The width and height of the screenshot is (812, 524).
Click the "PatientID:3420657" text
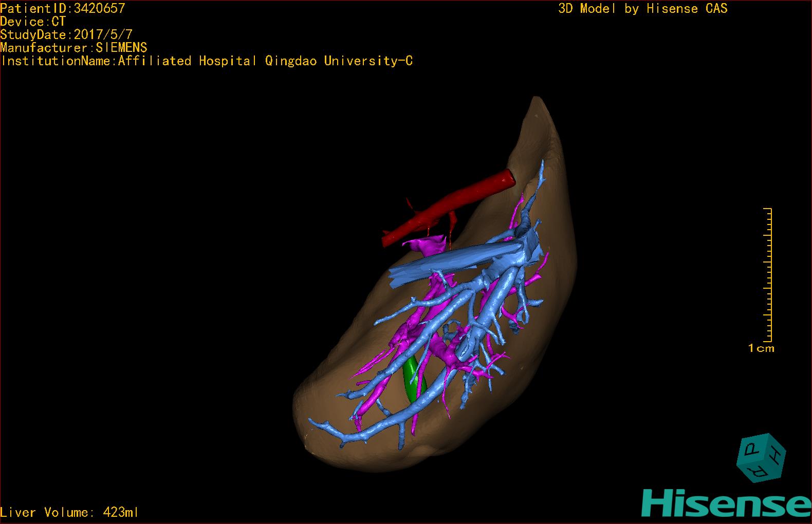[x=63, y=8]
